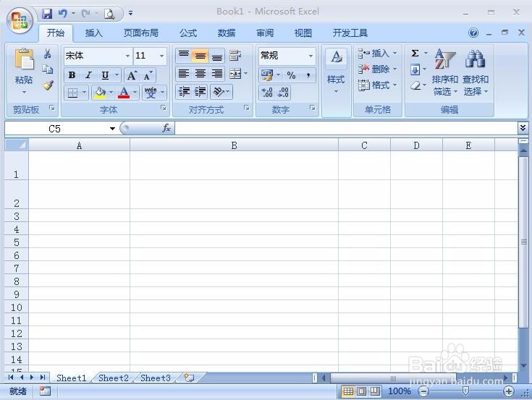Viewport: 532px width, 400px height.
Task: Switch to the 公式 ribbon tab
Action: 188,33
